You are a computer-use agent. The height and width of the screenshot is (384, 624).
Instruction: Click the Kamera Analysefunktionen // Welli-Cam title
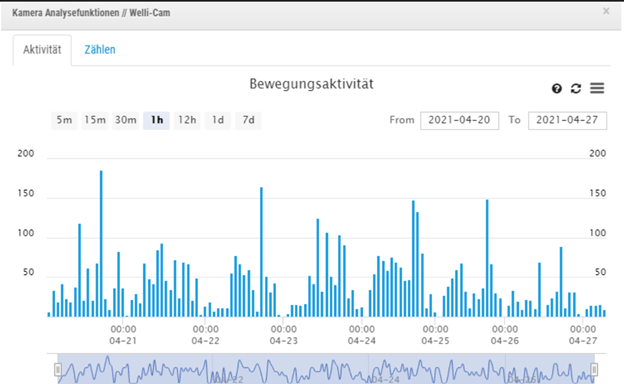point(91,13)
